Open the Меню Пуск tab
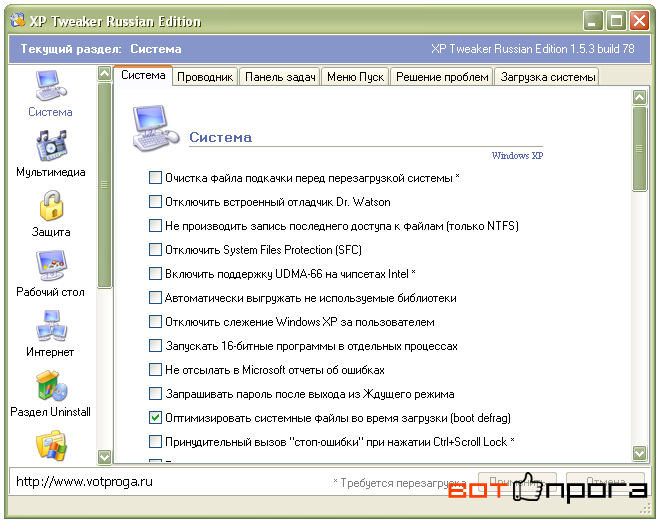 click(355, 77)
